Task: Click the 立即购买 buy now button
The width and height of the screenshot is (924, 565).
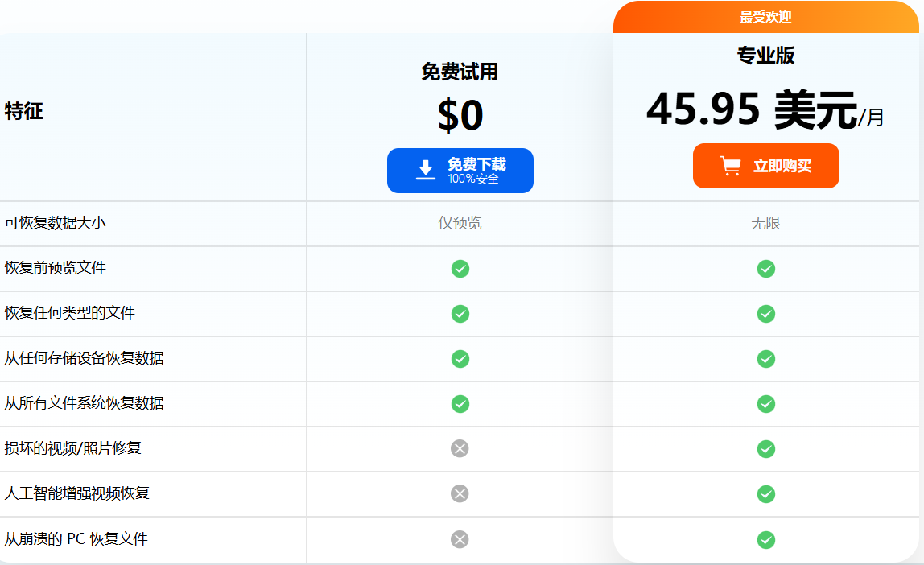Action: (765, 166)
